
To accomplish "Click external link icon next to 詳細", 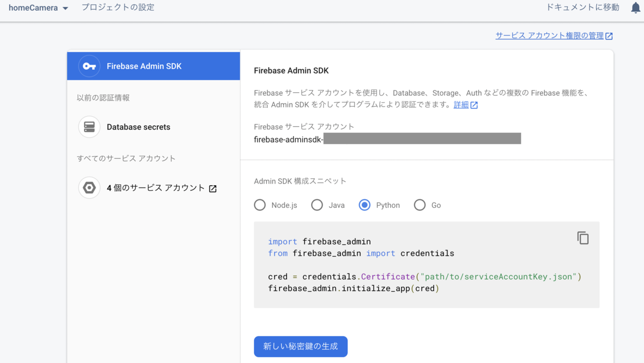I will pyautogui.click(x=474, y=105).
